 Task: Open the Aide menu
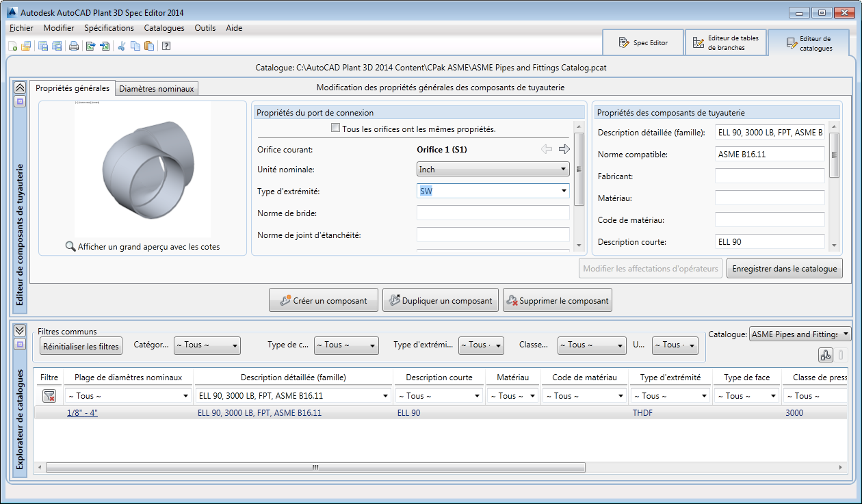[x=234, y=28]
